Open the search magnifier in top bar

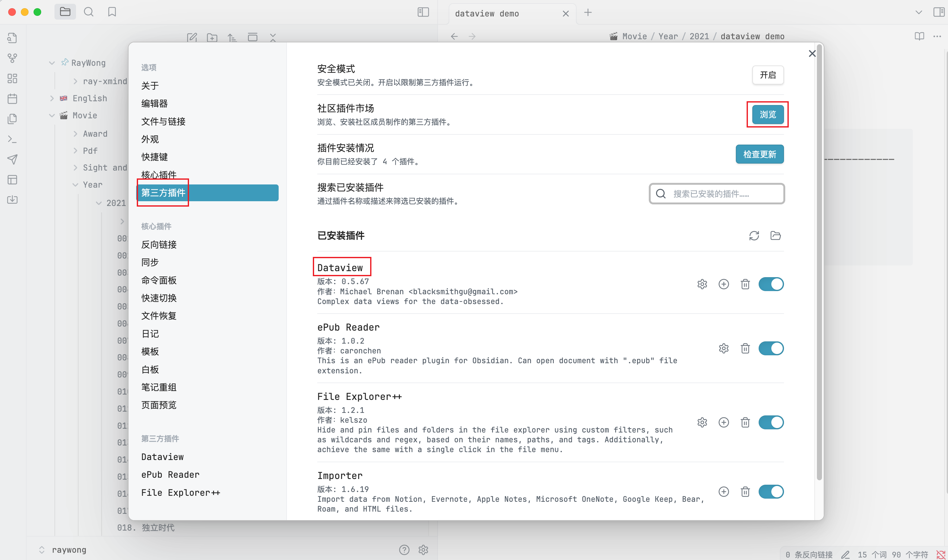(89, 12)
